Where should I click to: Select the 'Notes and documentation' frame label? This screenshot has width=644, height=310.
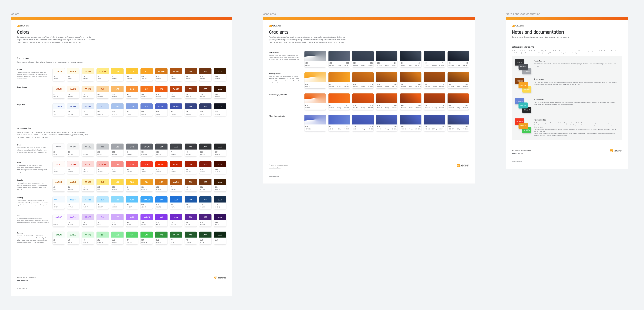[523, 14]
